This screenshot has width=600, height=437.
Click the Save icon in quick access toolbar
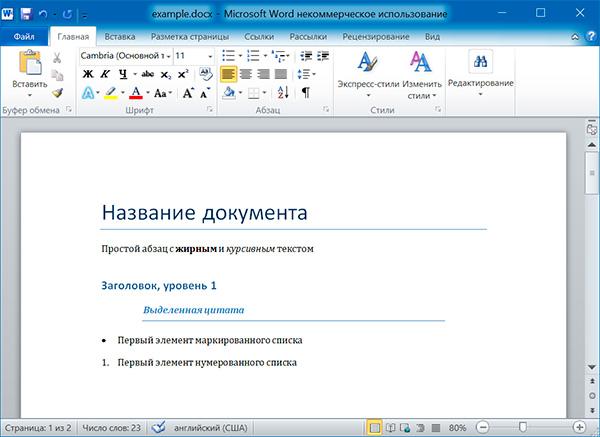(x=26, y=15)
